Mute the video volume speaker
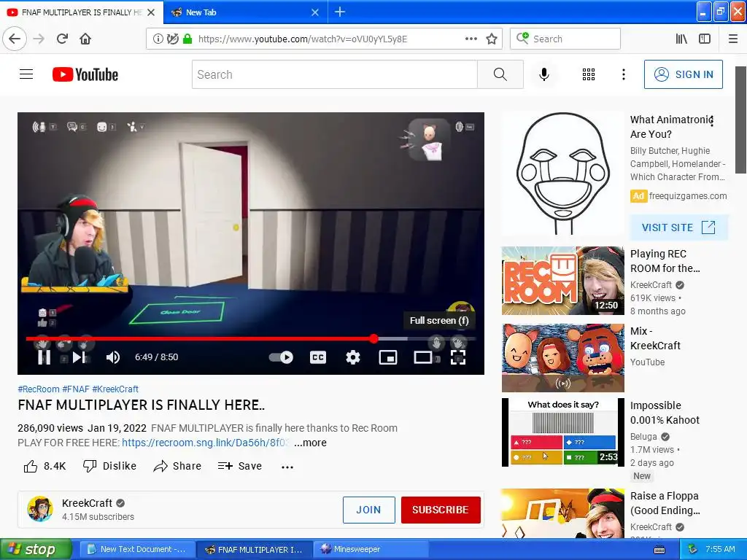The image size is (747, 560). [112, 357]
